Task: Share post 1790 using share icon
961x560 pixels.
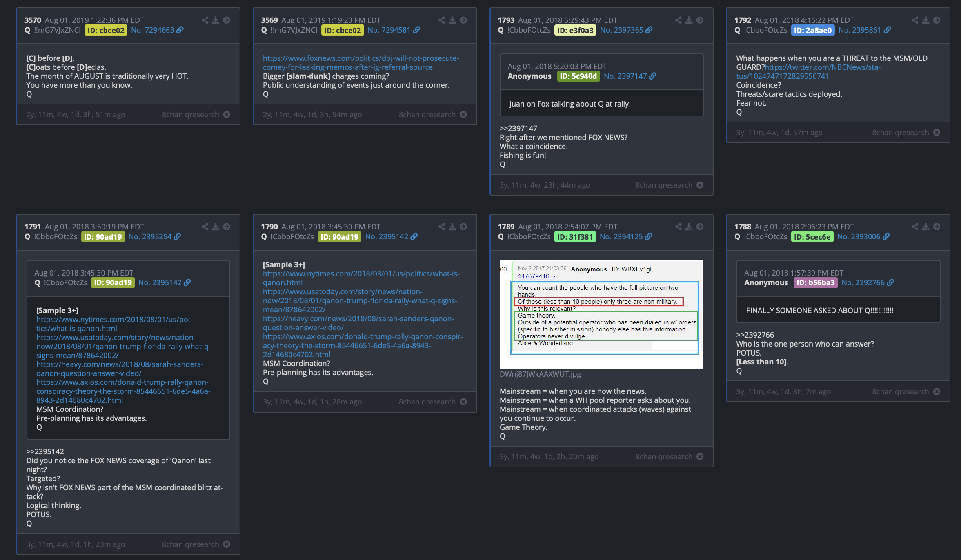Action: 442,227
